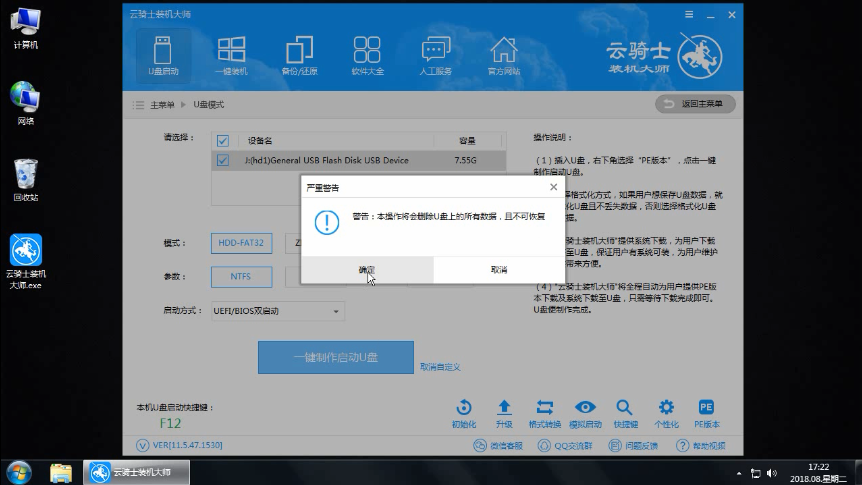The width and height of the screenshot is (862, 485).
Task: Minimize the 云骑士装机大师 window
Action: click(711, 15)
